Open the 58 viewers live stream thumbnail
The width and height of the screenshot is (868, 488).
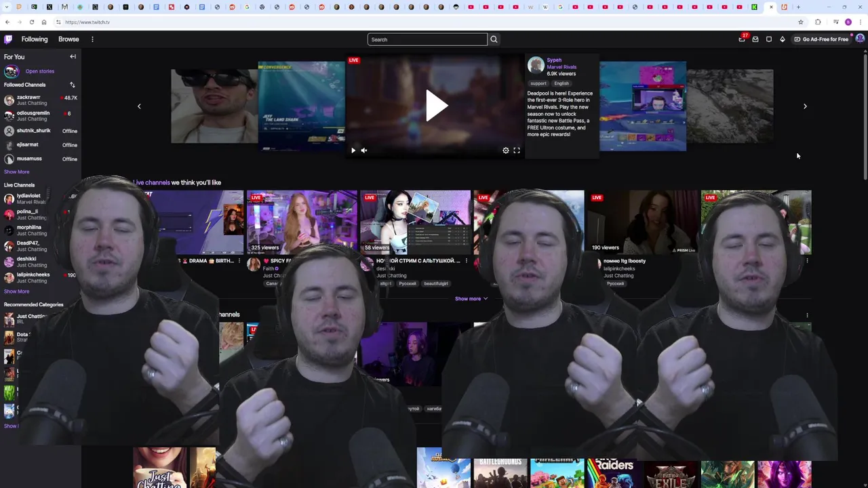(415, 222)
